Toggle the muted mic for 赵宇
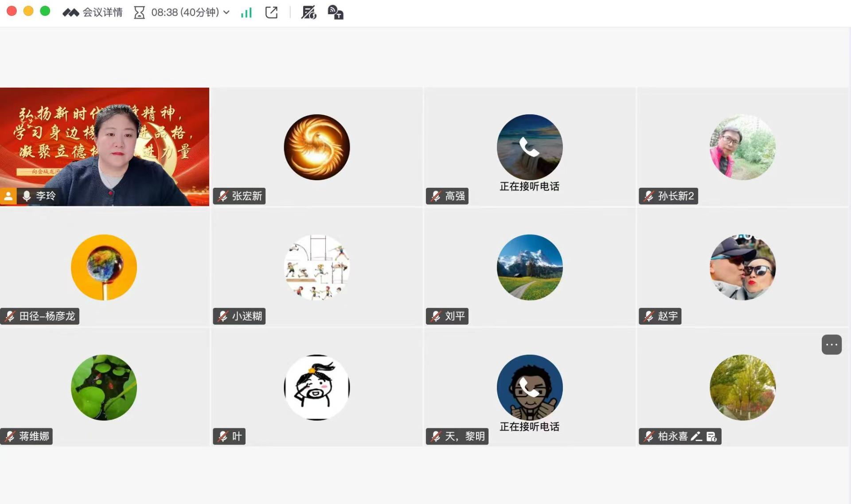 pyautogui.click(x=648, y=316)
